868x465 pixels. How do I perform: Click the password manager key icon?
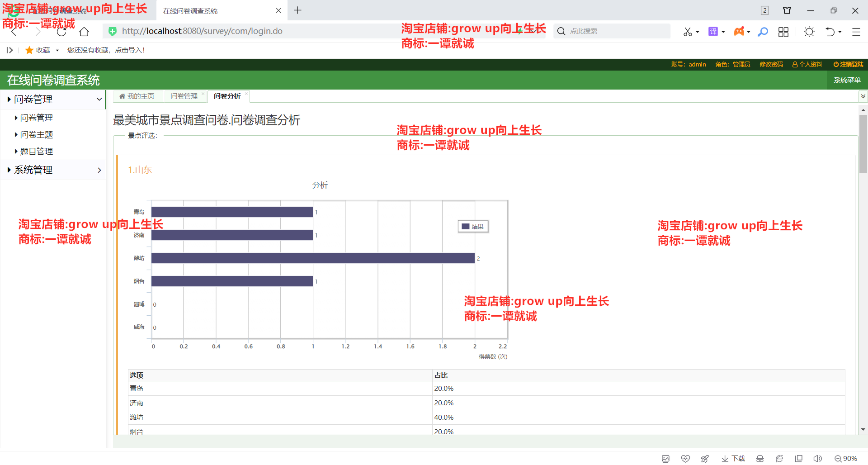763,32
